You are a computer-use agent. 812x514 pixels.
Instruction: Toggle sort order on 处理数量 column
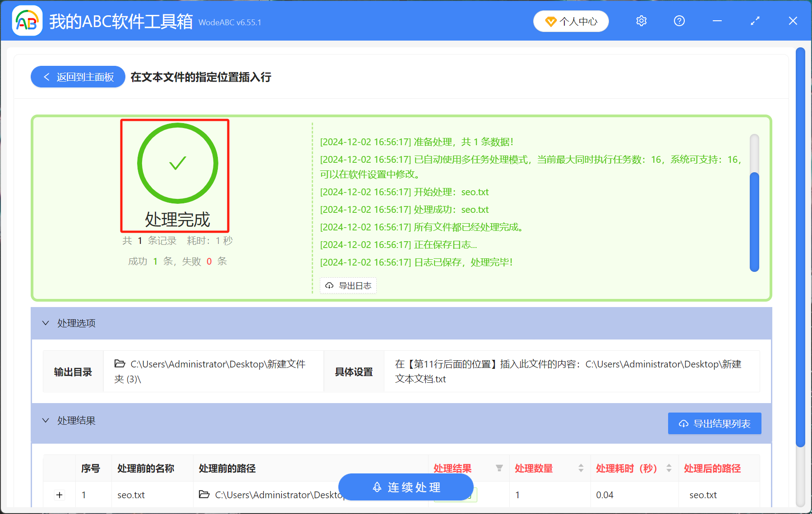(x=580, y=468)
